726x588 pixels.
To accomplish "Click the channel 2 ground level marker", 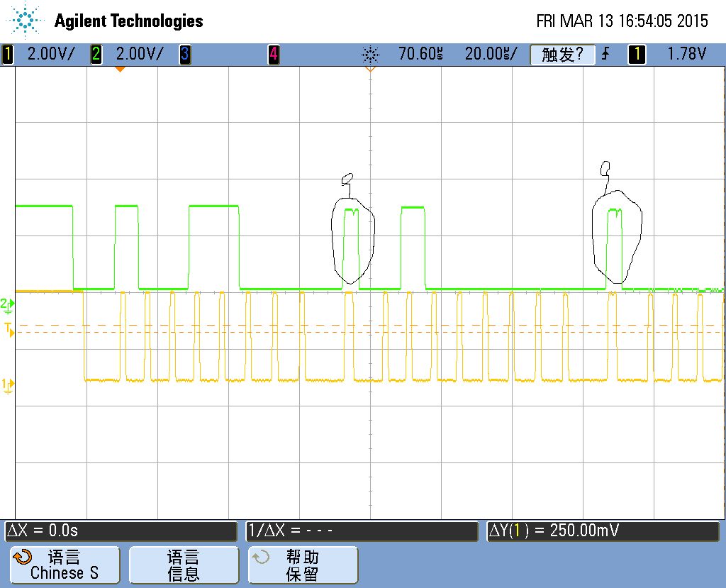I will tap(7, 306).
